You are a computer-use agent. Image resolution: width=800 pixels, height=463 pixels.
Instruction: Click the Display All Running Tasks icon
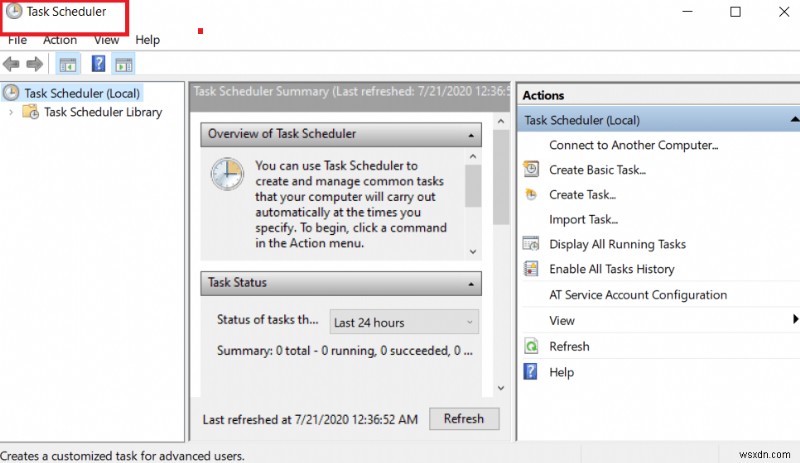click(x=531, y=243)
